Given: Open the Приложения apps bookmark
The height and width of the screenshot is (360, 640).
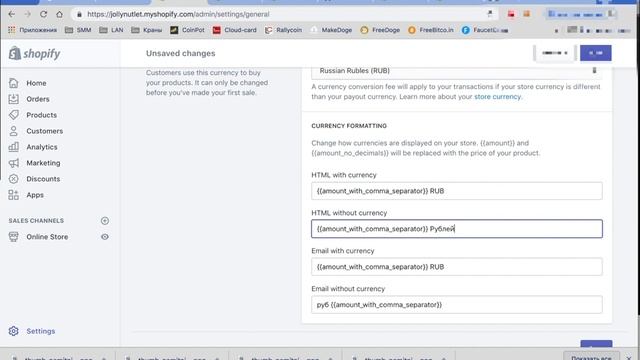Looking at the screenshot, I should 32,30.
